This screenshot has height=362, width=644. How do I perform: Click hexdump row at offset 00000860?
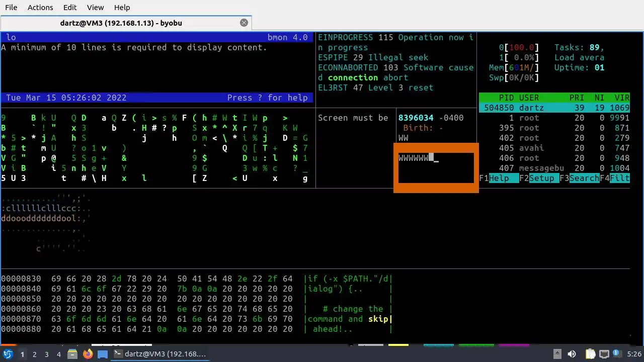pyautogui.click(x=197, y=309)
